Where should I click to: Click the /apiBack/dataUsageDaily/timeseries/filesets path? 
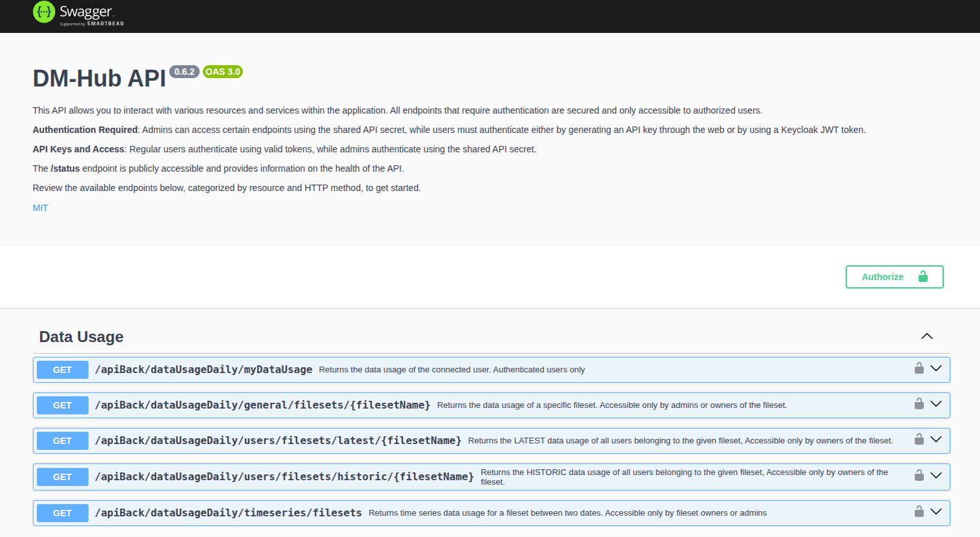(228, 512)
